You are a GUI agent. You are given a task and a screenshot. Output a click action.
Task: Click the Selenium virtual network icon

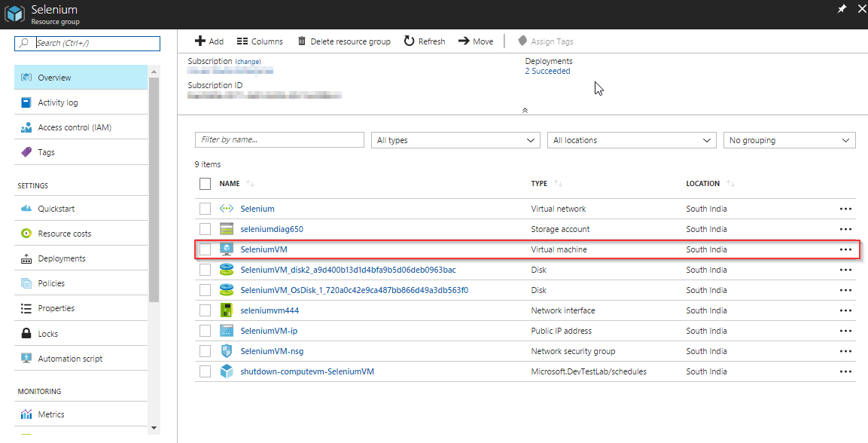tap(227, 209)
